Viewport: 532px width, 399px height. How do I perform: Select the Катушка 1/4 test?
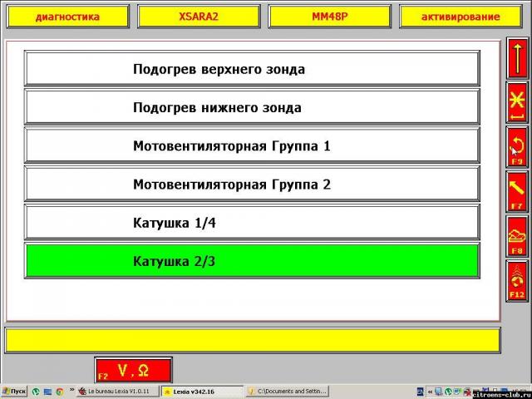pos(252,222)
